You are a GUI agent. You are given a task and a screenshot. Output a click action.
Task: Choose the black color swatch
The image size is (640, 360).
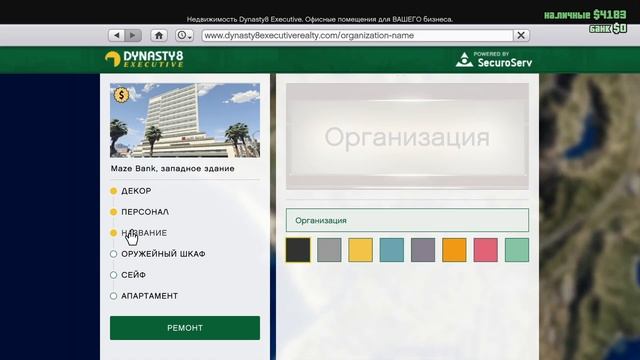[x=298, y=250]
